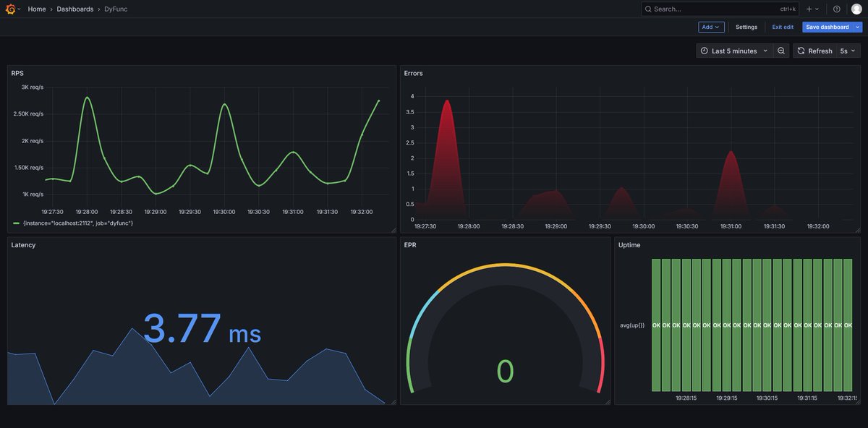This screenshot has height=428, width=868.
Task: Expand the Add dropdown button
Action: click(x=711, y=27)
